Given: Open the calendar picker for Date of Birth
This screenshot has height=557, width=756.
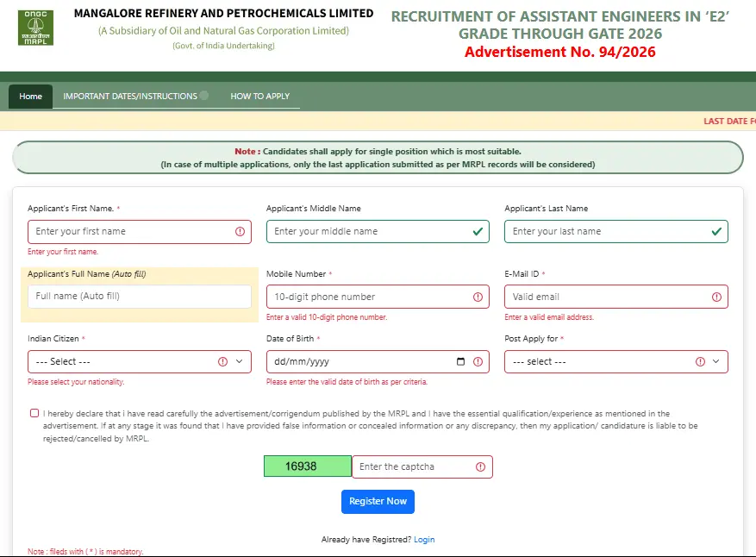Looking at the screenshot, I should [461, 361].
